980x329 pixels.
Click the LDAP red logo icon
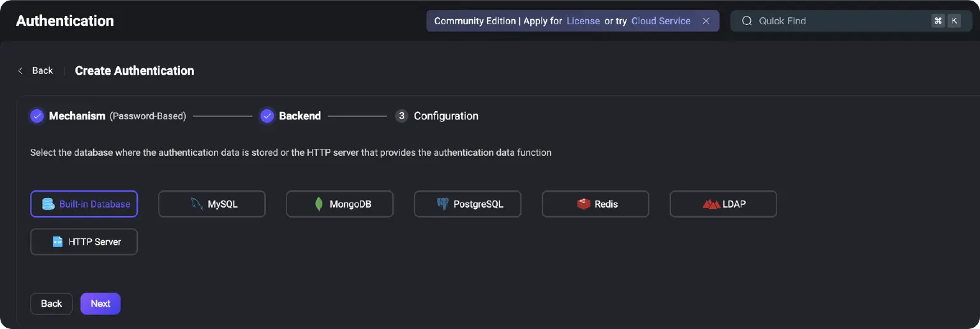711,204
